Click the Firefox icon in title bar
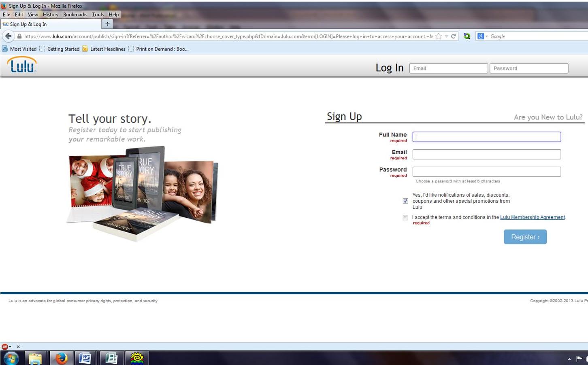Screen dimensions: 588x365 point(4,6)
